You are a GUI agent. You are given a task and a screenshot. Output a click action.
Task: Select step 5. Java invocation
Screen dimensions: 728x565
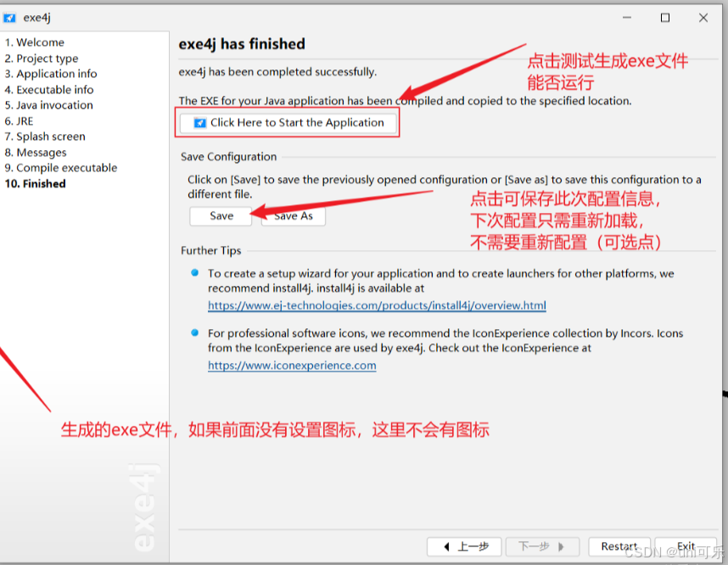click(x=49, y=105)
